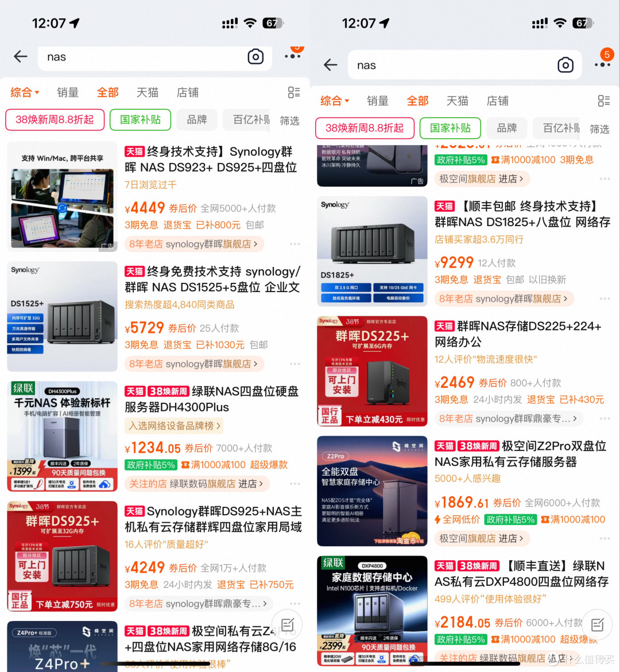The image size is (620, 672).
Task: Select 店铺 tab in left screen
Action: (188, 92)
